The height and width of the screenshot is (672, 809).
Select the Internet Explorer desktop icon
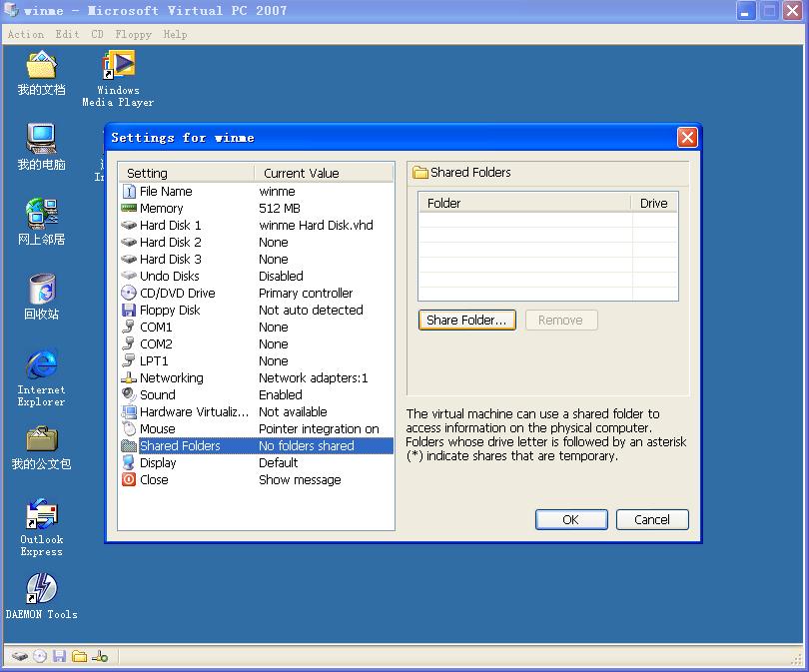(41, 378)
